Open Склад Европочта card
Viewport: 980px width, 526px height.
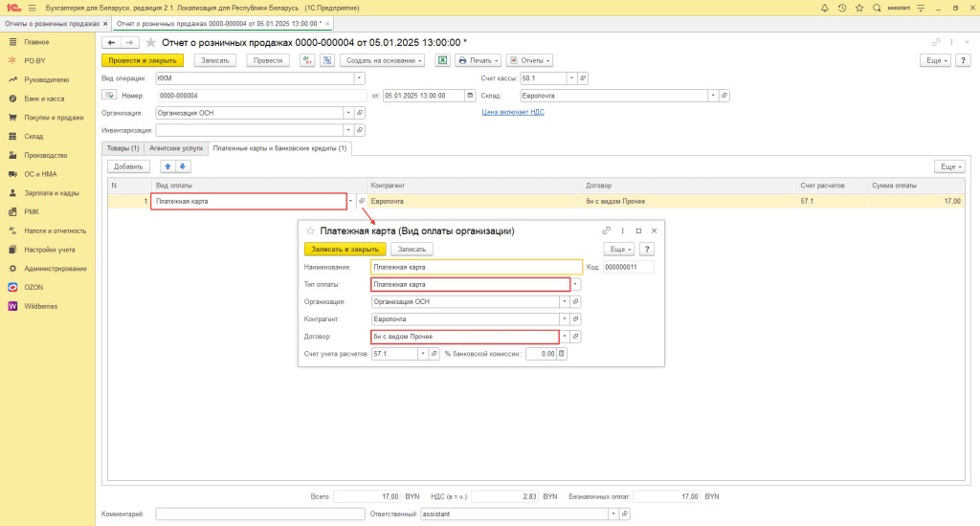point(724,96)
